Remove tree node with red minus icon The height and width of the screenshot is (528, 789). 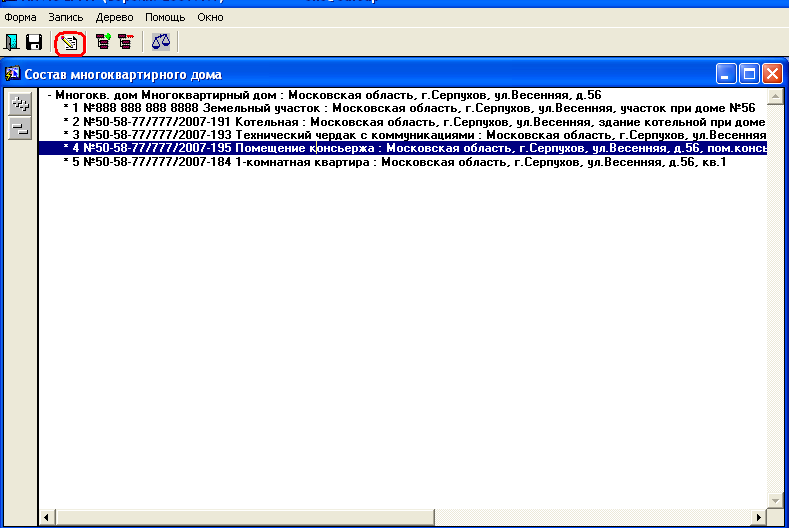[126, 41]
